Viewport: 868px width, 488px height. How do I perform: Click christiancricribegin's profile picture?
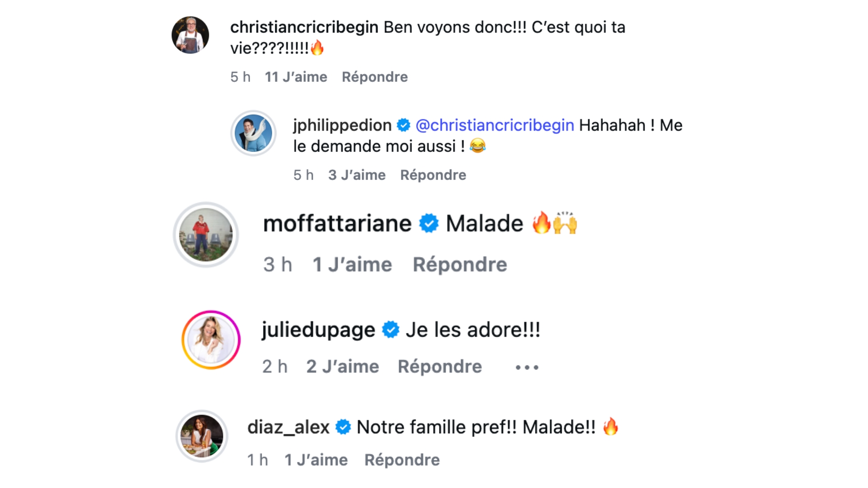(190, 35)
